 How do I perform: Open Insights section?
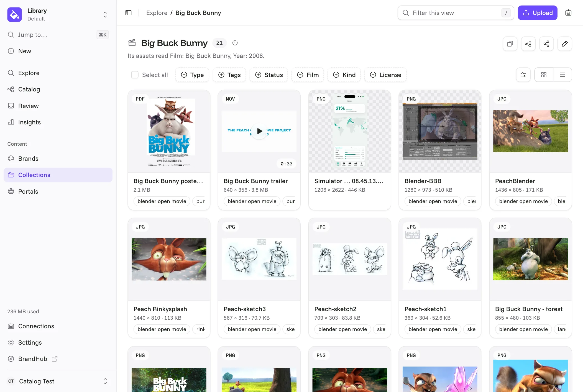58,122
